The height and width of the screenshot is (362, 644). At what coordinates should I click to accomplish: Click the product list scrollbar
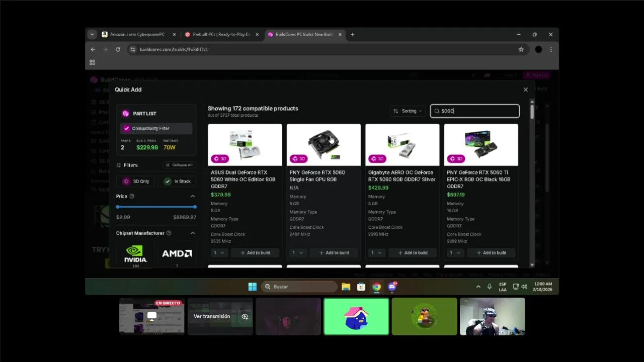coord(532,111)
